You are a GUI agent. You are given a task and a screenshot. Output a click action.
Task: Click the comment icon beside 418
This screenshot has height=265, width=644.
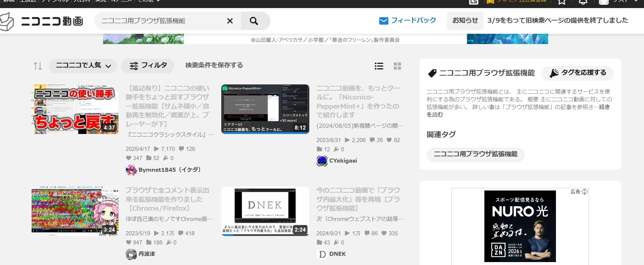coord(181,233)
